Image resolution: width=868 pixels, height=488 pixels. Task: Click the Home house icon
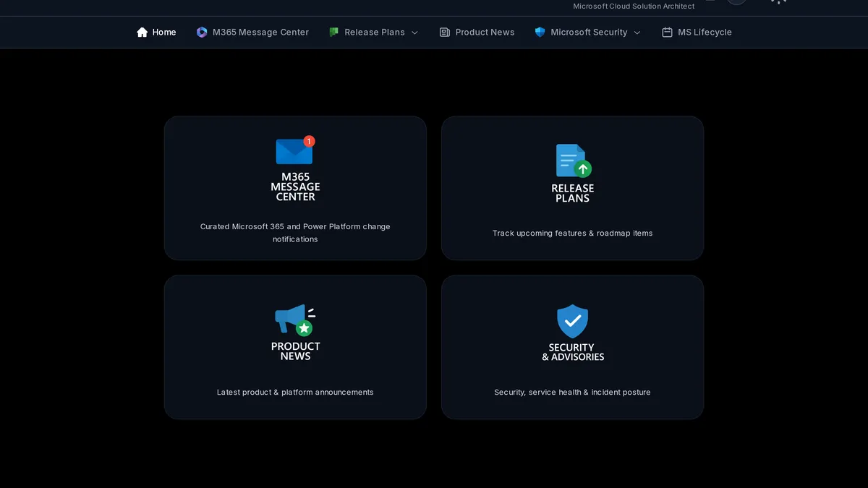point(142,33)
